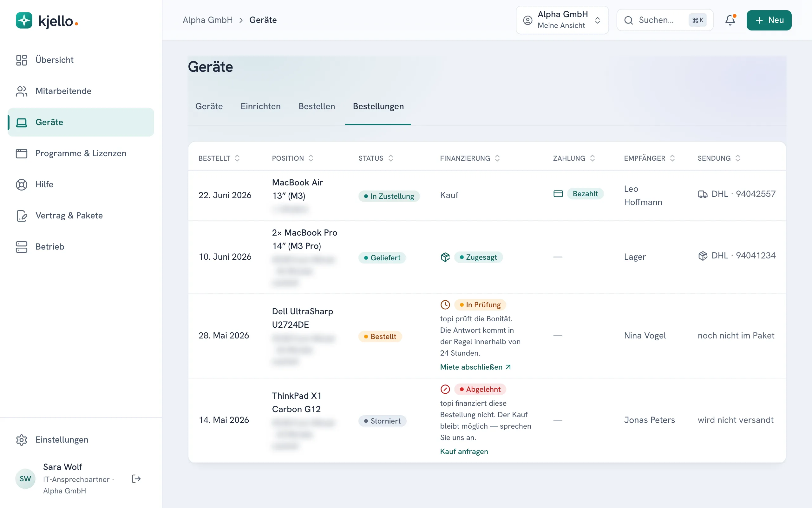This screenshot has width=812, height=508.
Task: Sort by the Sendung column
Action: point(719,158)
